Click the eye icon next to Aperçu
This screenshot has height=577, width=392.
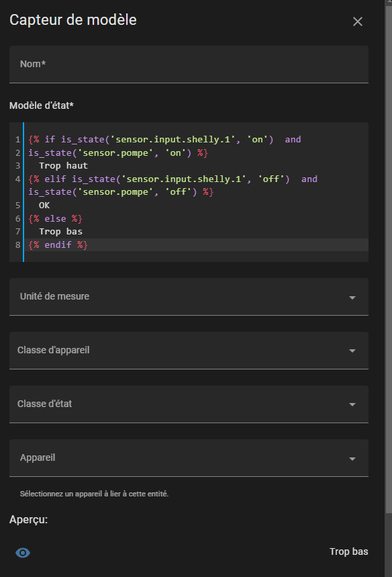pyautogui.click(x=23, y=552)
